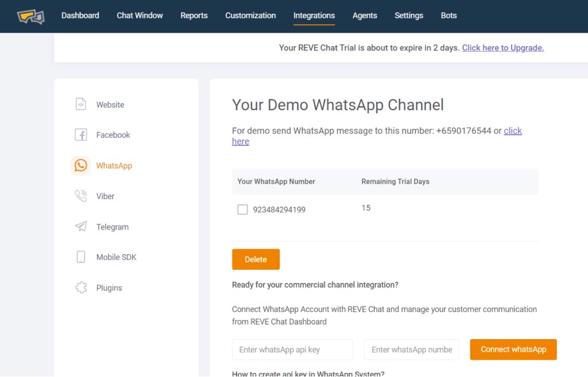
Task: Open the Settings menu
Action: (409, 15)
